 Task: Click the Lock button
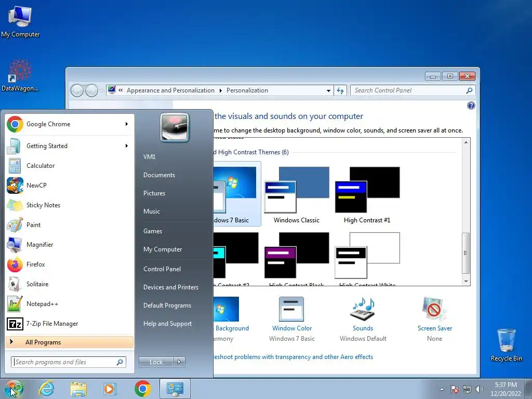coord(156,362)
